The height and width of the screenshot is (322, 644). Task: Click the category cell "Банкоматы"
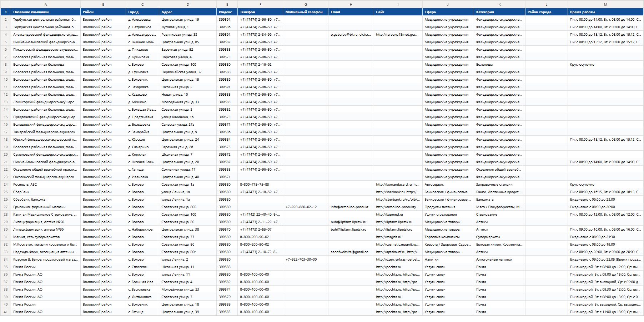click(x=499, y=200)
